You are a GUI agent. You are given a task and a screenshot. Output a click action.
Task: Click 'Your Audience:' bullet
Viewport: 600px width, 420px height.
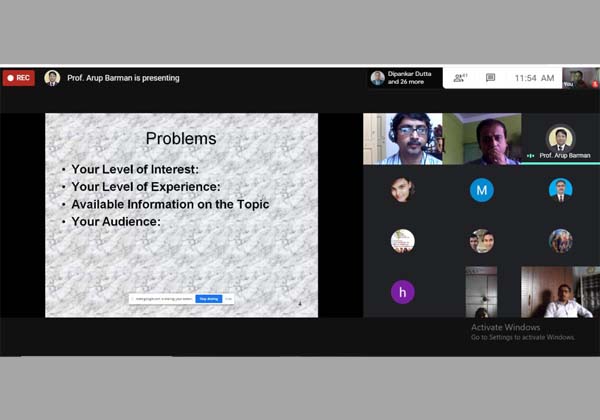[116, 221]
